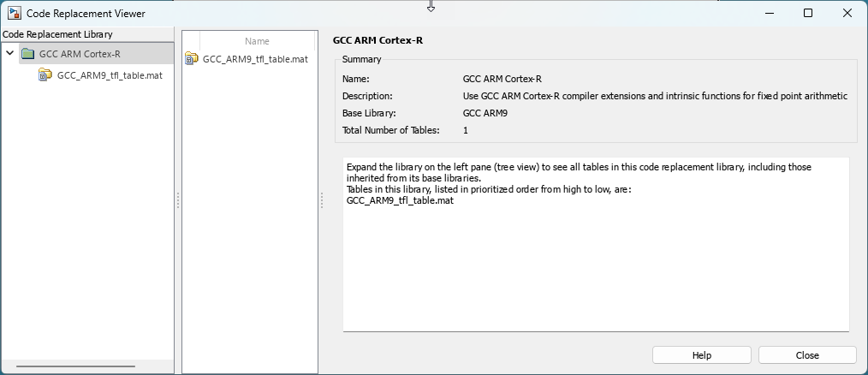This screenshot has width=868, height=375.
Task: Click the table file icon in Name list
Action: 192,59
